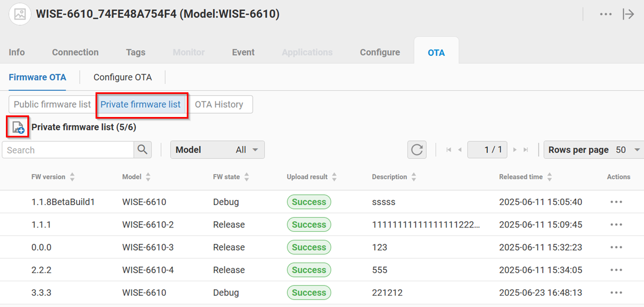Switch to the Configure tab
The height and width of the screenshot is (307, 644).
point(379,52)
